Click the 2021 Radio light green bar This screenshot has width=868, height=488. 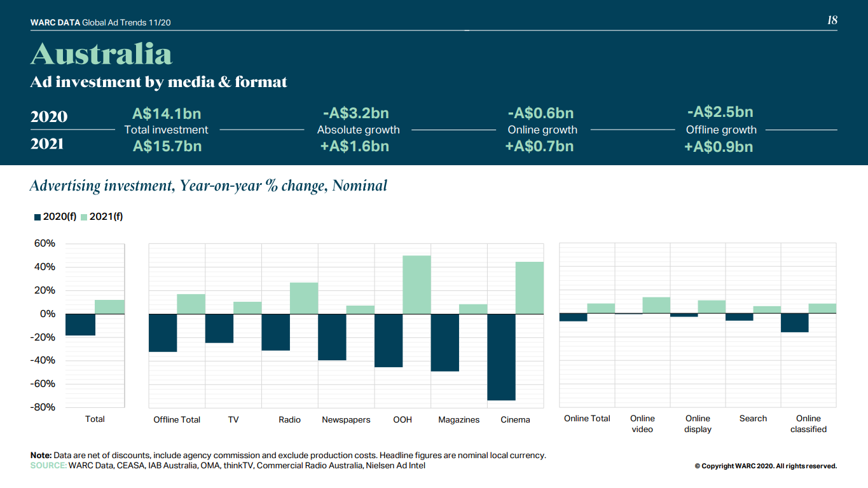coord(304,298)
